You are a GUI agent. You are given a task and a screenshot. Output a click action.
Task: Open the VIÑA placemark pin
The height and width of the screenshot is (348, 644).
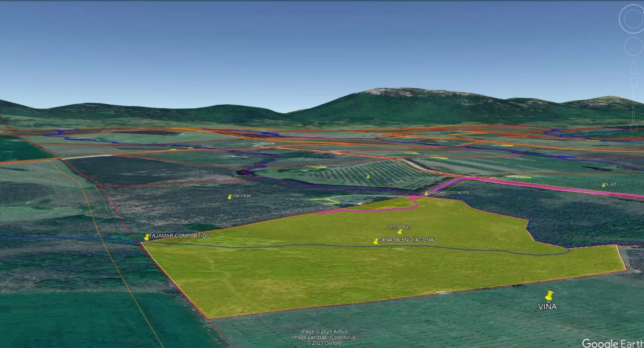549,295
